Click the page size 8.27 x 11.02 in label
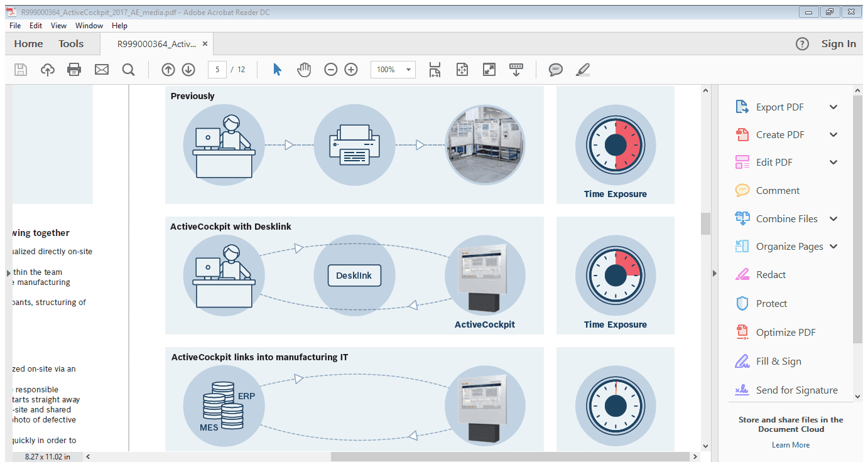The image size is (868, 467). pyautogui.click(x=48, y=457)
